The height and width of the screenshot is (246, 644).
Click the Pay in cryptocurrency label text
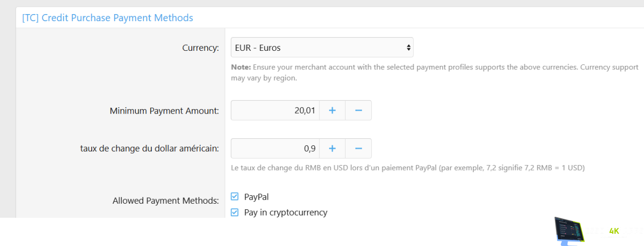pos(285,212)
